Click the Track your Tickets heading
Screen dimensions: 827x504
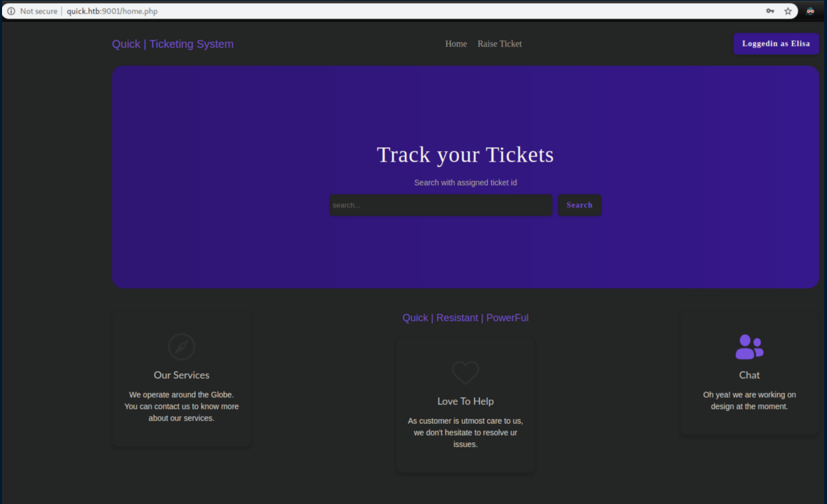point(465,155)
